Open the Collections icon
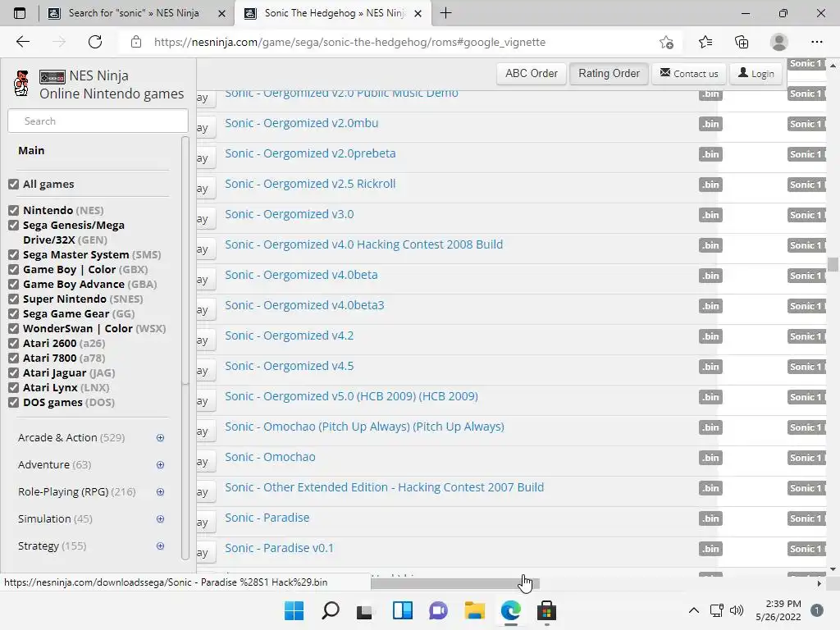 (x=742, y=42)
